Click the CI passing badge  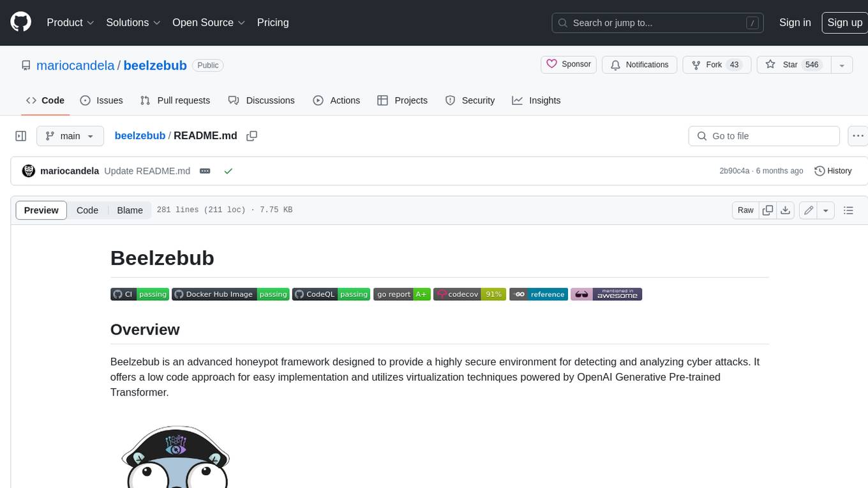[140, 294]
